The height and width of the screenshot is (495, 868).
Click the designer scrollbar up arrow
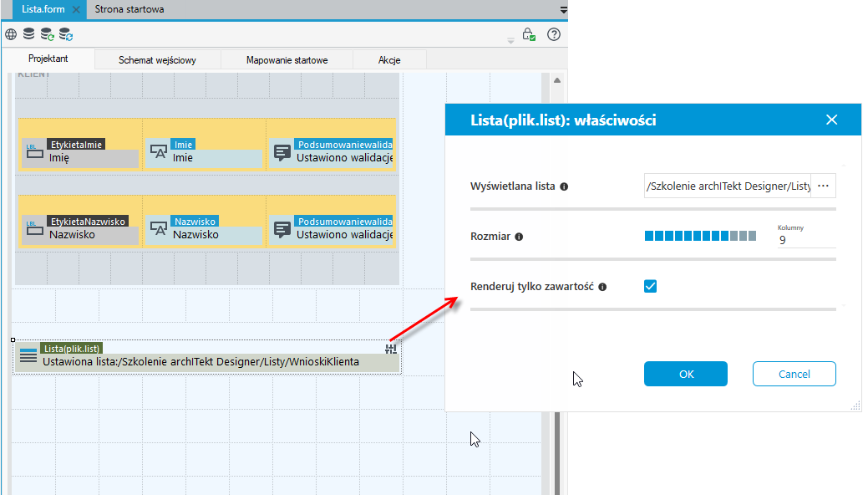pyautogui.click(x=557, y=80)
